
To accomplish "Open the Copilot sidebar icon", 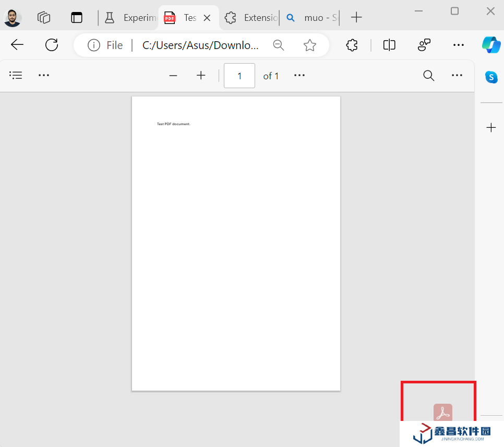I will (491, 45).
